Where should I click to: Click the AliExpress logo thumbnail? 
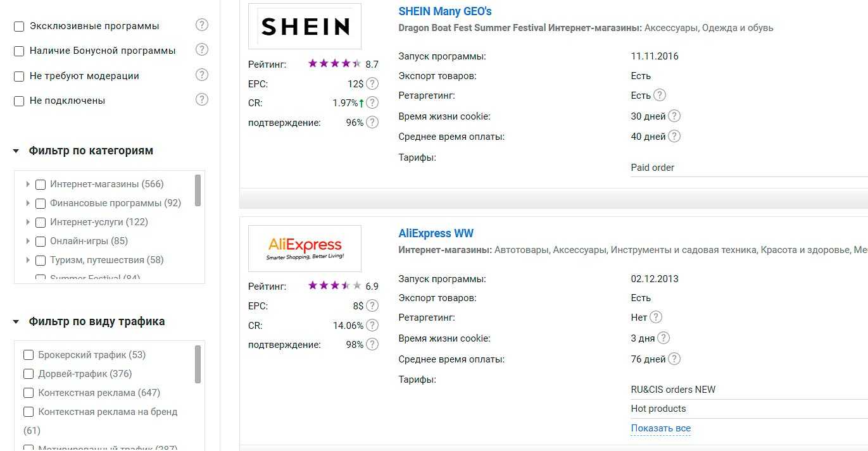coord(305,248)
